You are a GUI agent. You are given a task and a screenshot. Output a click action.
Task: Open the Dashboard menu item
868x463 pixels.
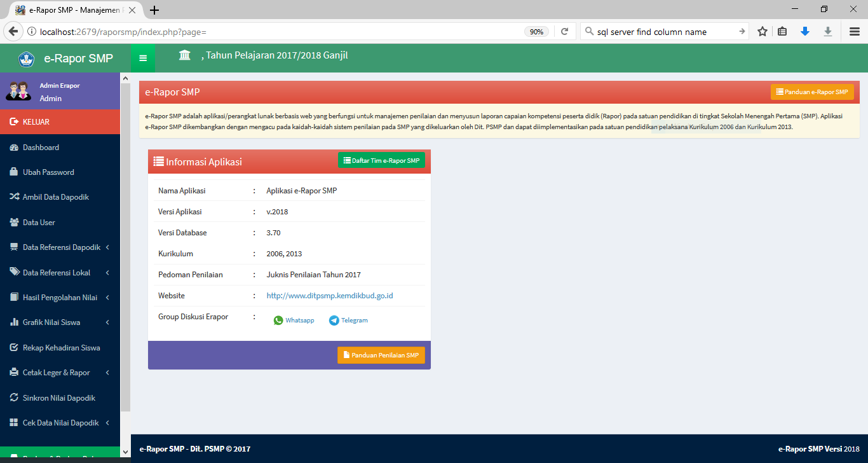click(x=60, y=148)
